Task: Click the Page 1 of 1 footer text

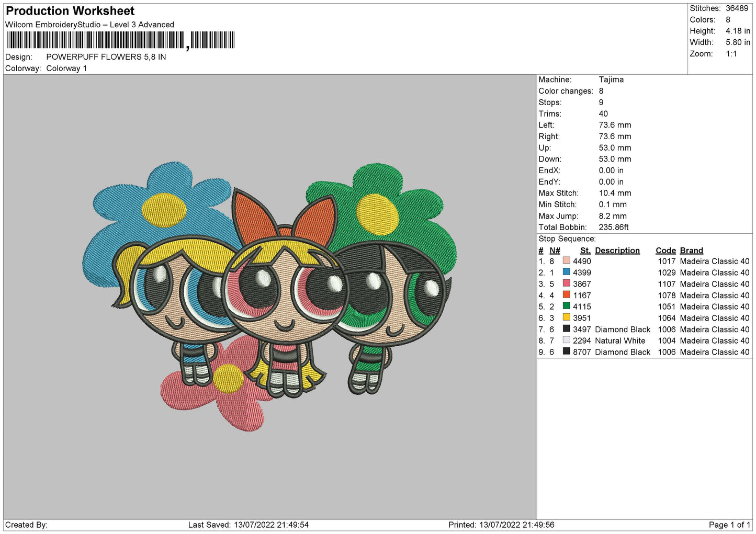Action: point(729,525)
